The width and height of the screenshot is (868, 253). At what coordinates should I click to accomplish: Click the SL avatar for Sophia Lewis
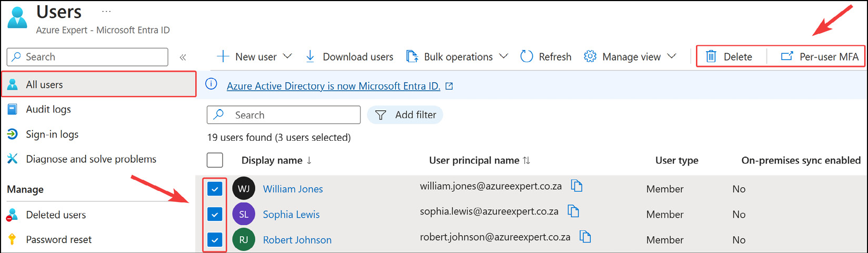pos(244,215)
